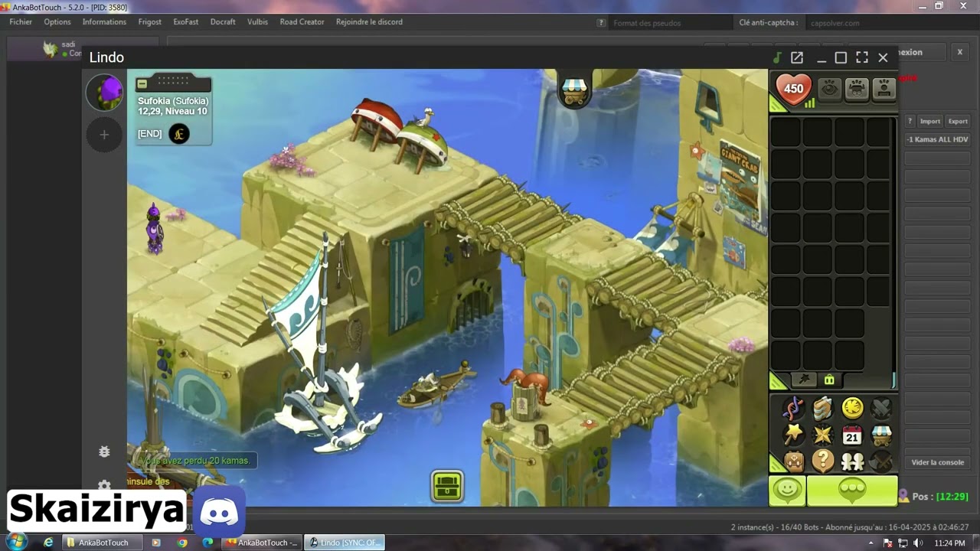Image resolution: width=980 pixels, height=551 pixels.
Task: Open the backpack inventory icon
Action: pyautogui.click(x=794, y=461)
